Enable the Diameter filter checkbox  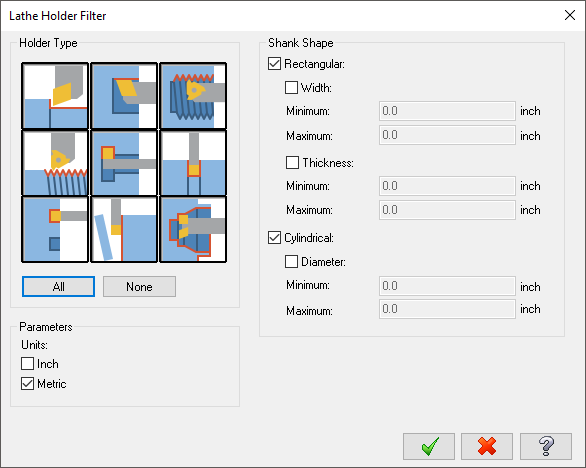[x=292, y=261]
